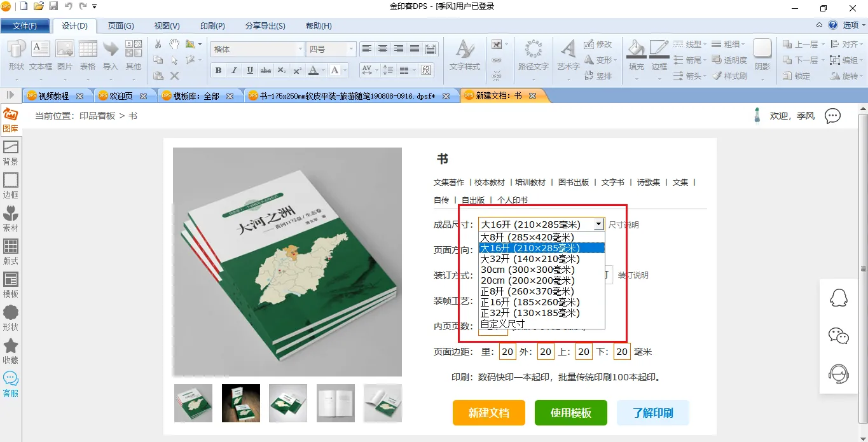Click the 文本框 text box ribbon tool
Viewport: 868px width, 442px height.
41,55
